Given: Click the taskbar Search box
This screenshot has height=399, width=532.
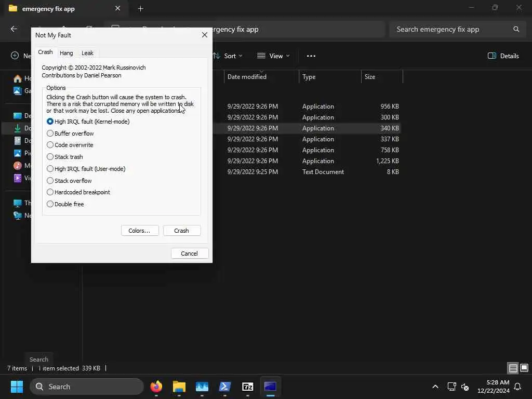Looking at the screenshot, I should 87,387.
